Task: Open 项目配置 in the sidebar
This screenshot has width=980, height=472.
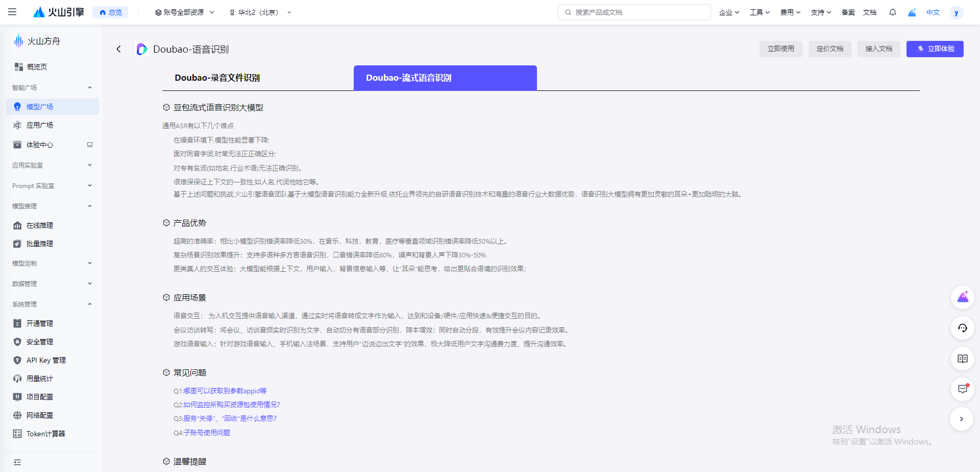Action: coord(53,397)
